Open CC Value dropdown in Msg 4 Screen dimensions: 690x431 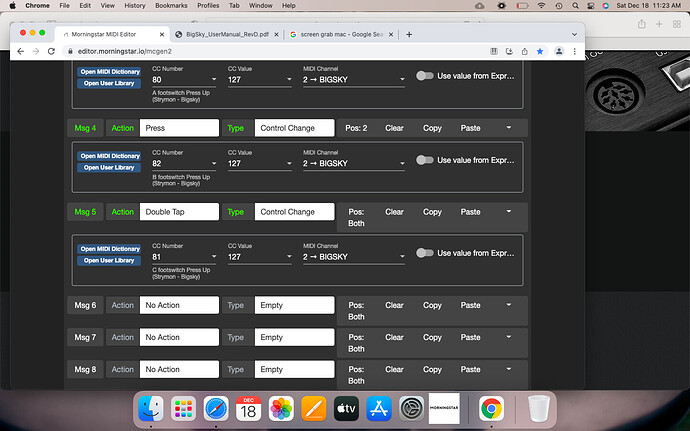pos(260,163)
